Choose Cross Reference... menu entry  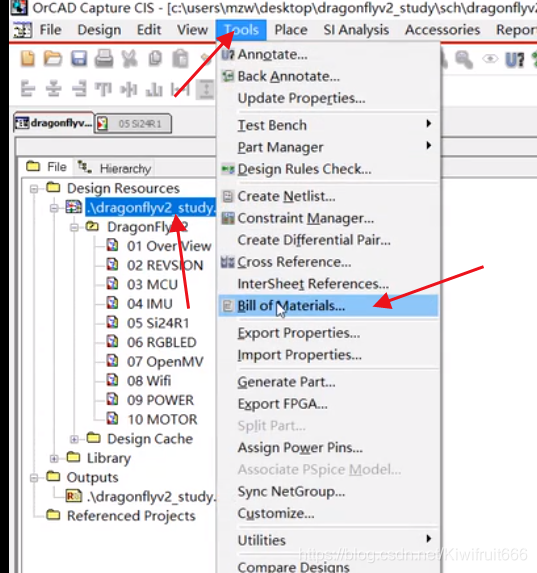coord(329,262)
